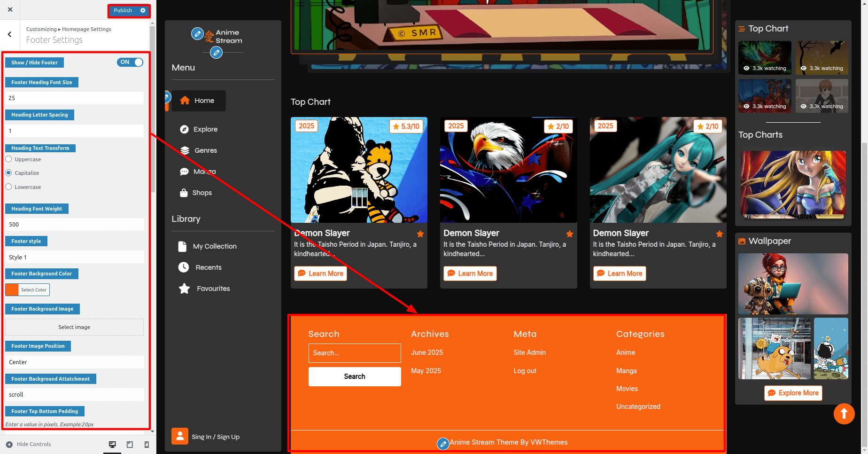Click the desktop preview device icon
Screen dimensions: 868x454
coord(112,445)
